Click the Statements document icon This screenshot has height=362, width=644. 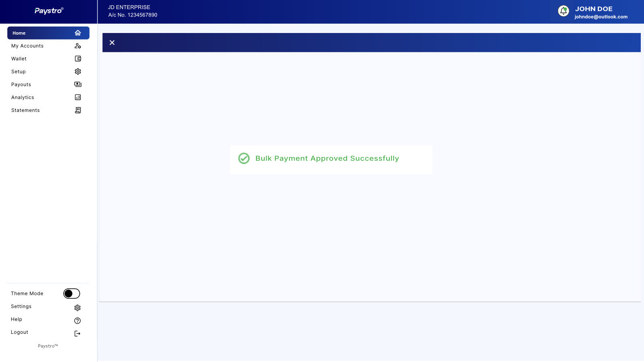(x=78, y=110)
